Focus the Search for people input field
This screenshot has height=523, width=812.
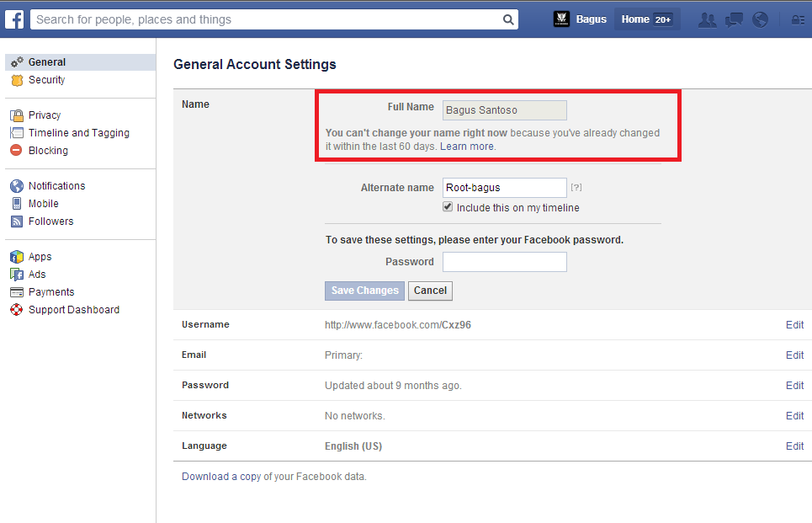(x=267, y=19)
